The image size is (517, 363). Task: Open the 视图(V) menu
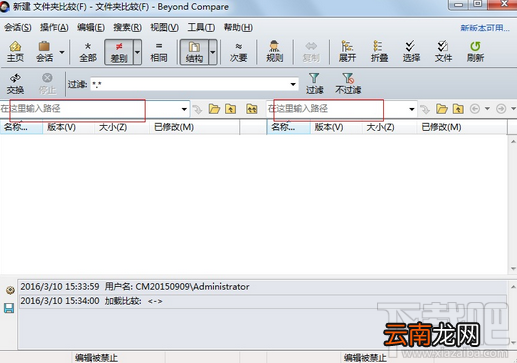(164, 27)
